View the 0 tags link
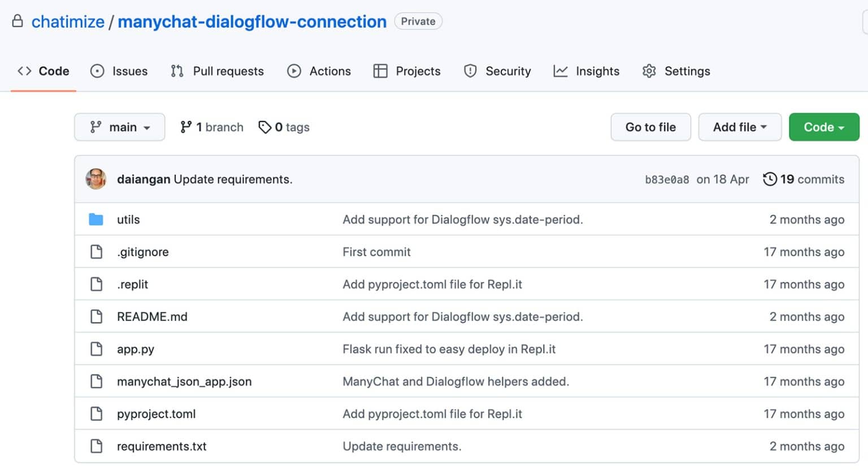 (284, 127)
